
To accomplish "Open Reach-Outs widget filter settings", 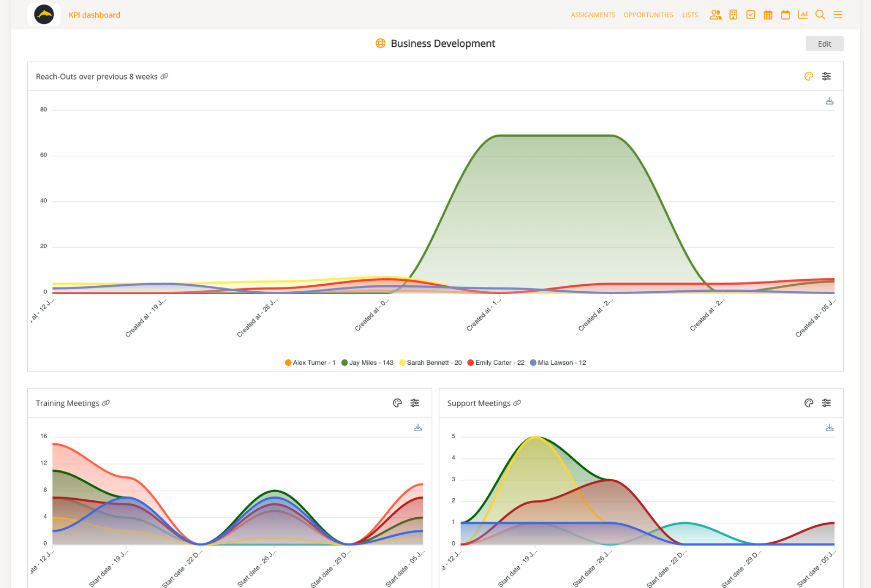I will 826,76.
